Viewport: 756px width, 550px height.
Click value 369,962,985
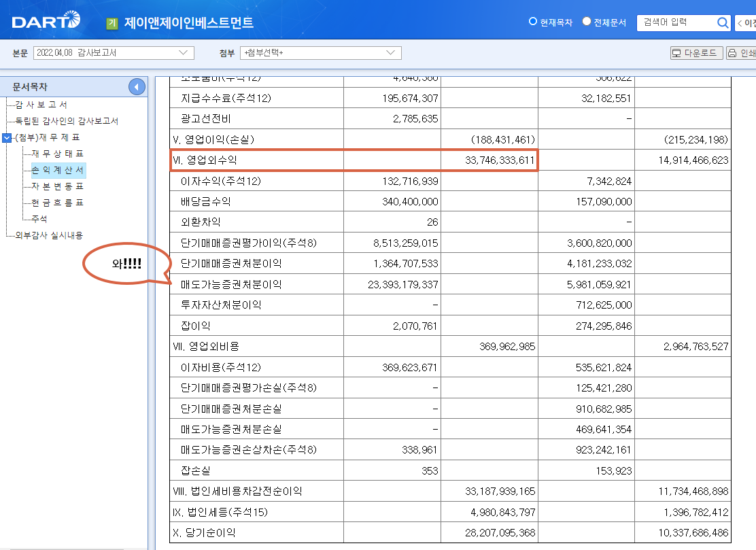507,347
